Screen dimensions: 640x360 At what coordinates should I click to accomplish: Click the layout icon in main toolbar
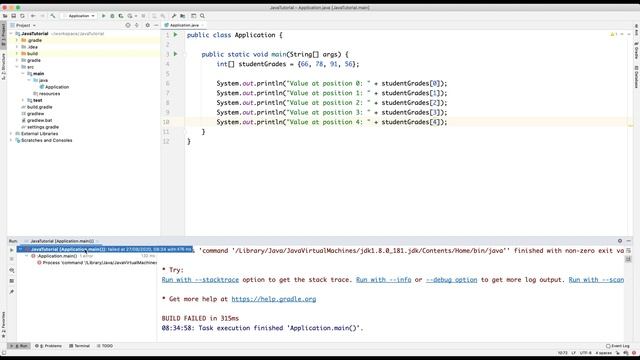point(193,16)
